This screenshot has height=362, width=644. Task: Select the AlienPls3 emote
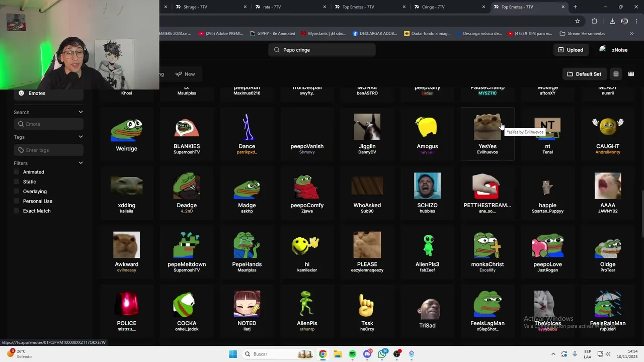tap(427, 251)
